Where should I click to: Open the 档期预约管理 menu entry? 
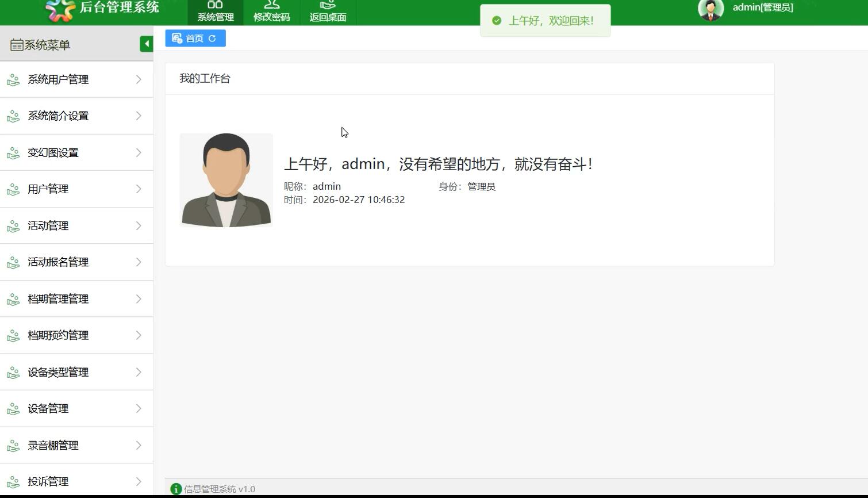76,335
